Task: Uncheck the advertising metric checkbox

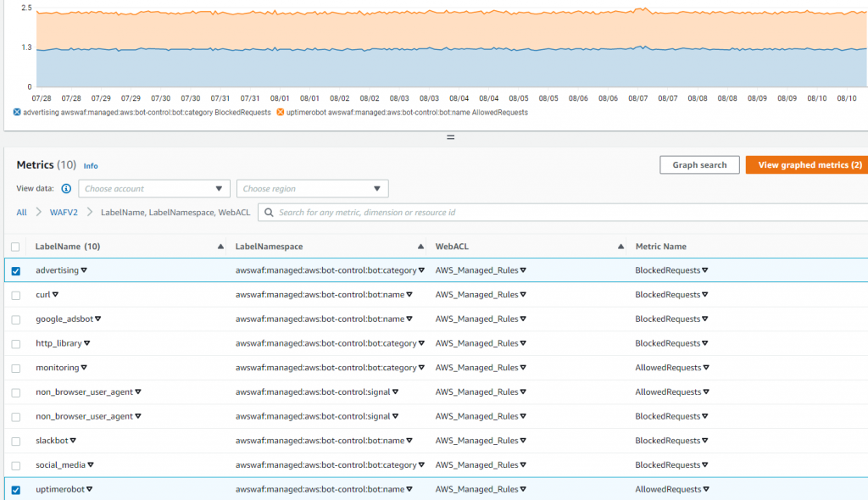Action: (x=16, y=271)
